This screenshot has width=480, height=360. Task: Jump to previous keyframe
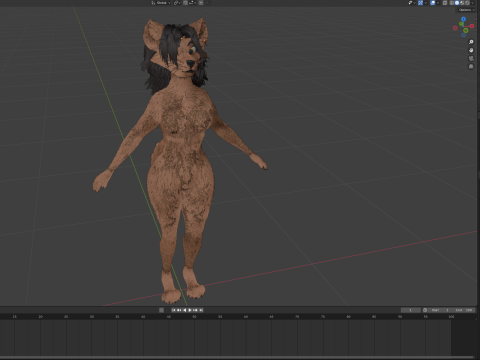point(179,310)
